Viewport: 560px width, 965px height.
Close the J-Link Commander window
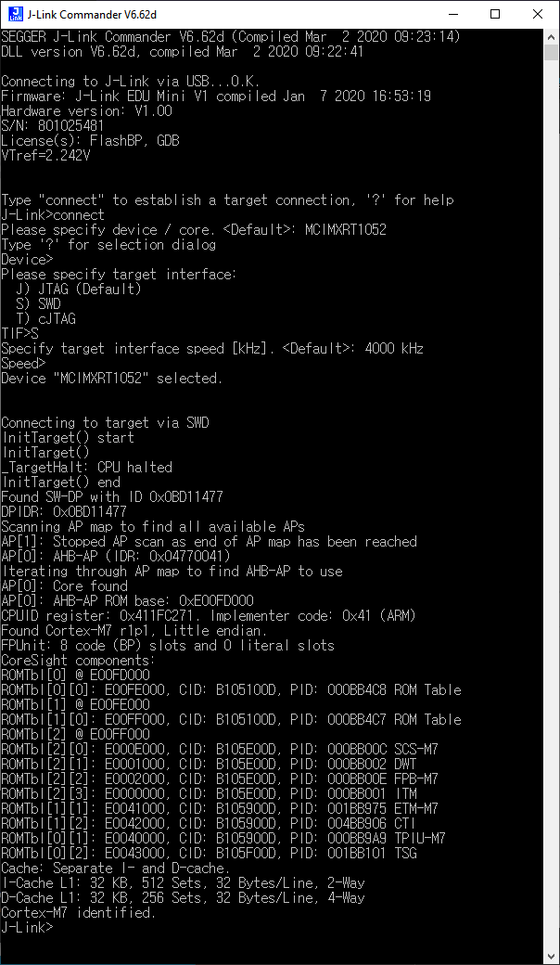pos(537,14)
